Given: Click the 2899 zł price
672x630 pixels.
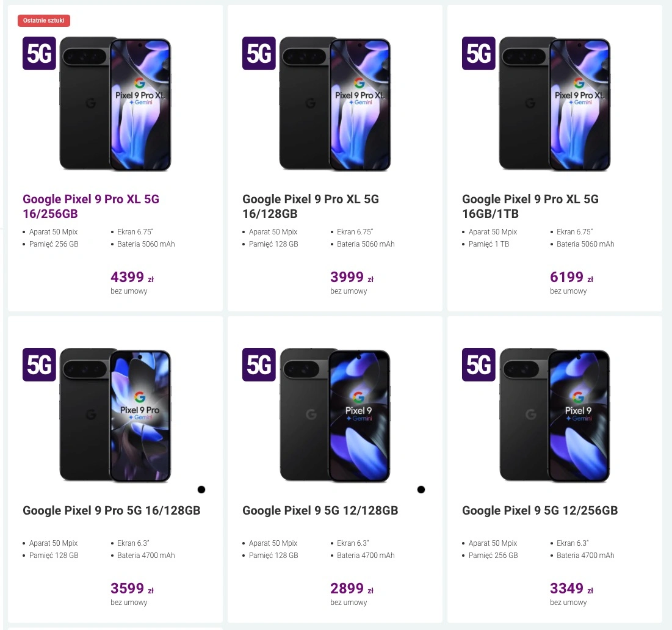Looking at the screenshot, I should (x=352, y=588).
